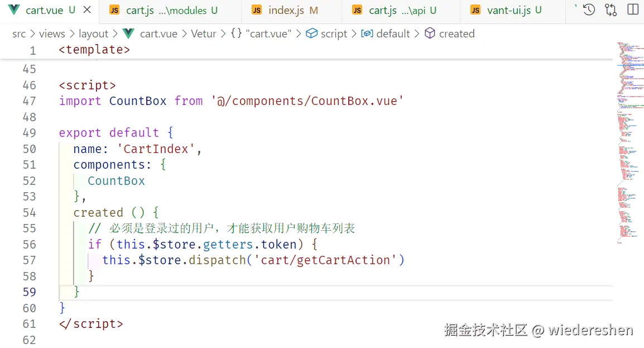
Task: Select 'views' breadcrumb segment
Action: click(x=52, y=34)
